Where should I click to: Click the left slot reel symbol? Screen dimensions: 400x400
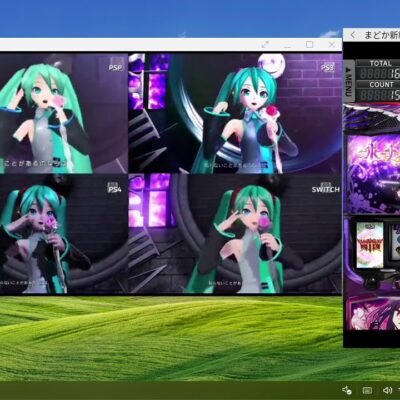click(x=370, y=245)
